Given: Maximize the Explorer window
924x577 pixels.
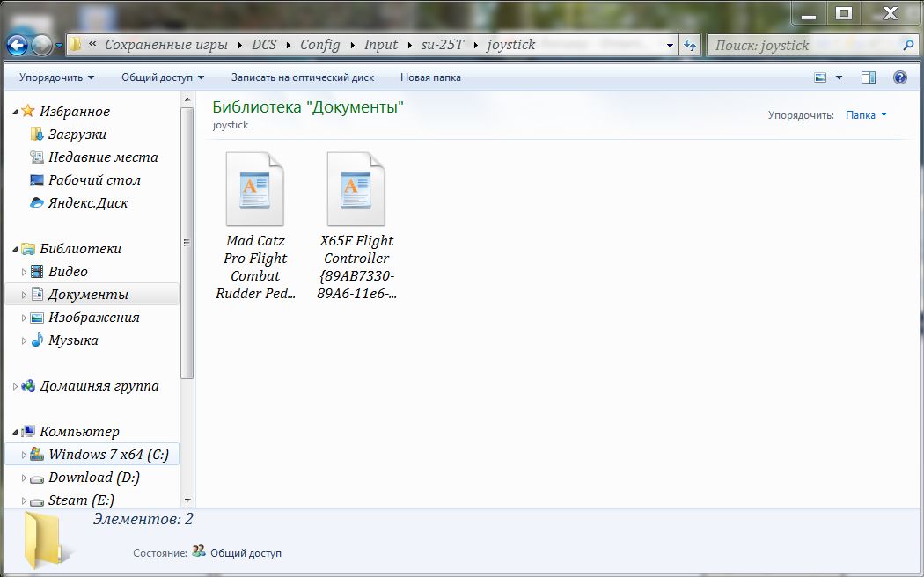Looking at the screenshot, I should (x=844, y=13).
